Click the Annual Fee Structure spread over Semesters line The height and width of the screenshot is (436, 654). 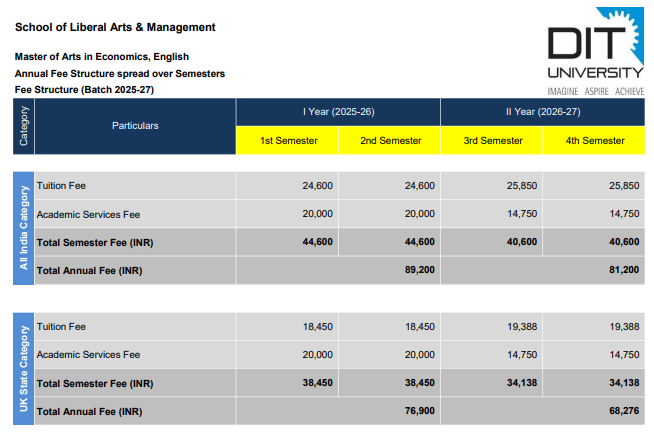tap(120, 74)
